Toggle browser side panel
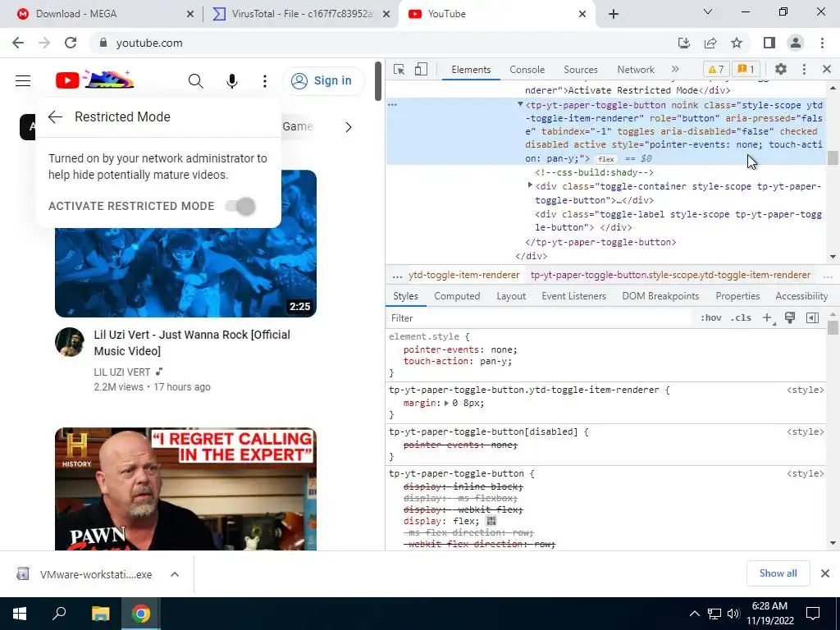Screen dimensions: 840x630 [769, 43]
